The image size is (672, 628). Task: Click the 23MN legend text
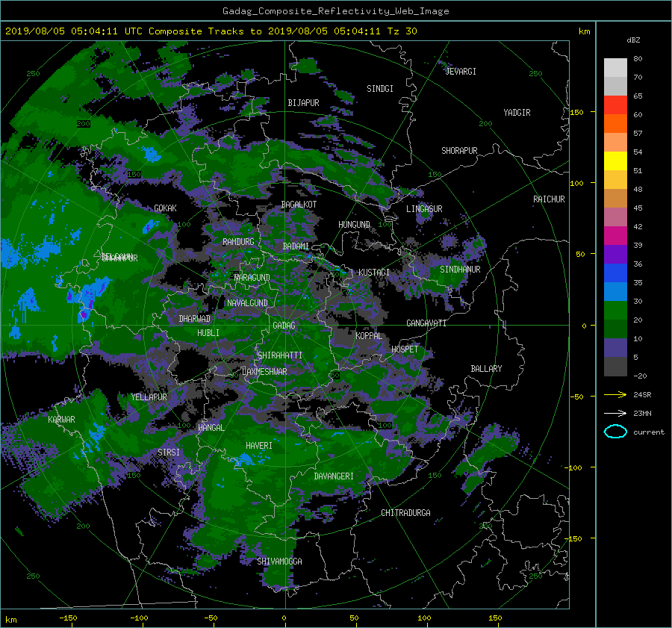(642, 413)
